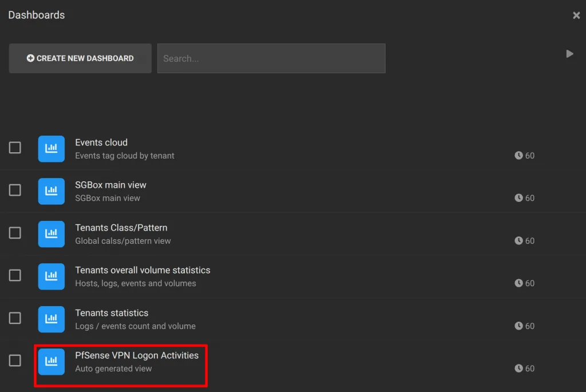The height and width of the screenshot is (392, 586).
Task: Click refresh clock icon for SGBox main view
Action: pyautogui.click(x=518, y=198)
